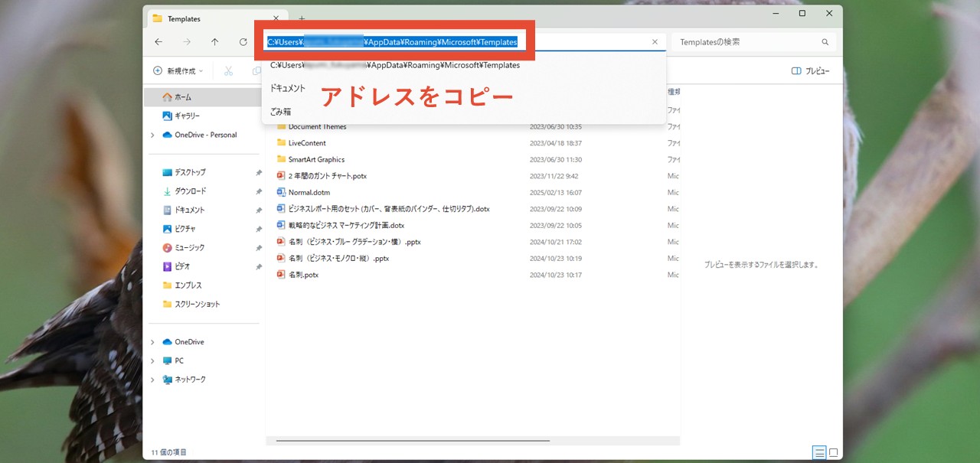Select ビジネスレポート用のセット .dotx file
This screenshot has height=463, width=980.
click(389, 209)
